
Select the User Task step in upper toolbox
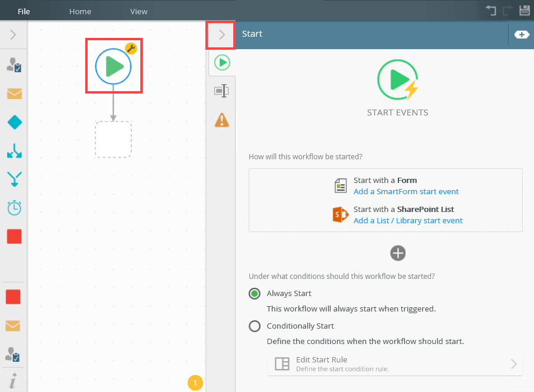pyautogui.click(x=14, y=65)
